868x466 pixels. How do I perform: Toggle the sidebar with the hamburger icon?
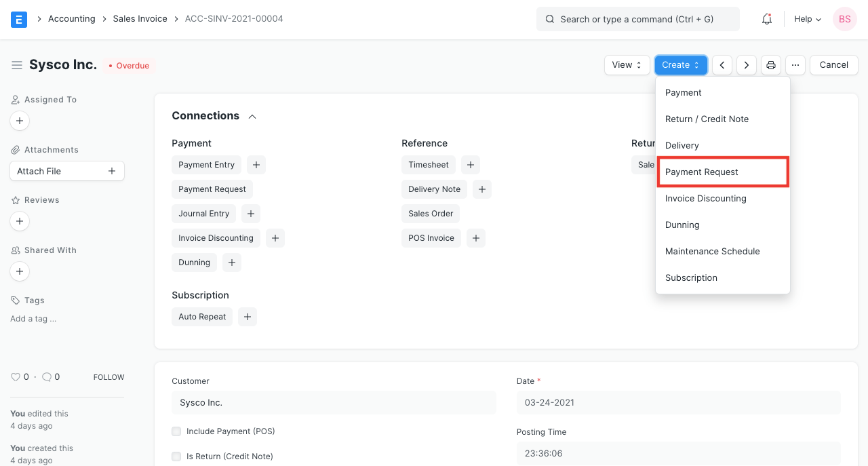pyautogui.click(x=17, y=65)
